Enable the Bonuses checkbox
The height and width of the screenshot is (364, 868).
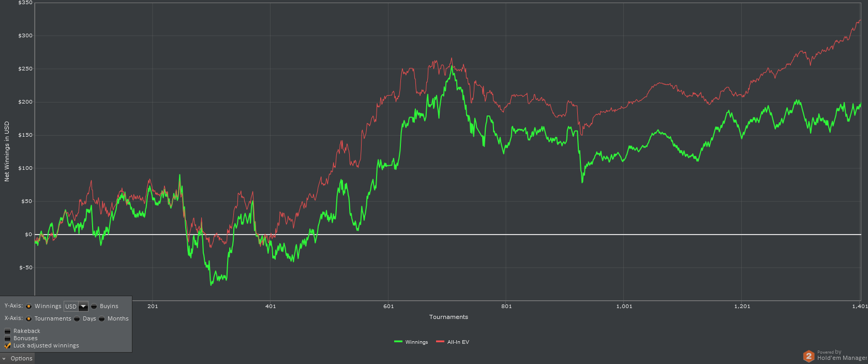pos(8,339)
